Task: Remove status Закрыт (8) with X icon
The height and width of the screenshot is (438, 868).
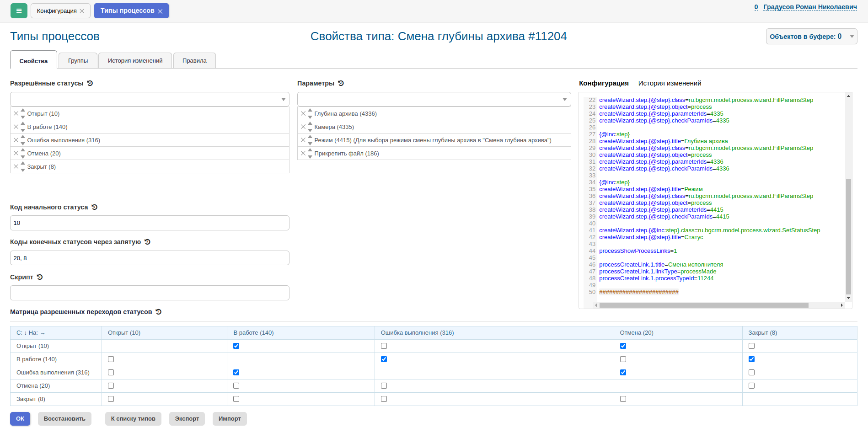Action: pos(16,166)
